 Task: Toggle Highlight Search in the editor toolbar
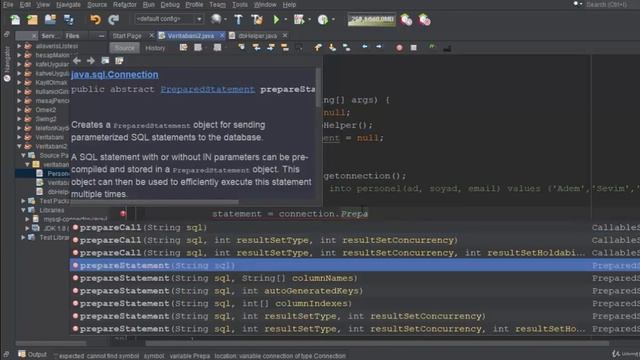[x=285, y=48]
